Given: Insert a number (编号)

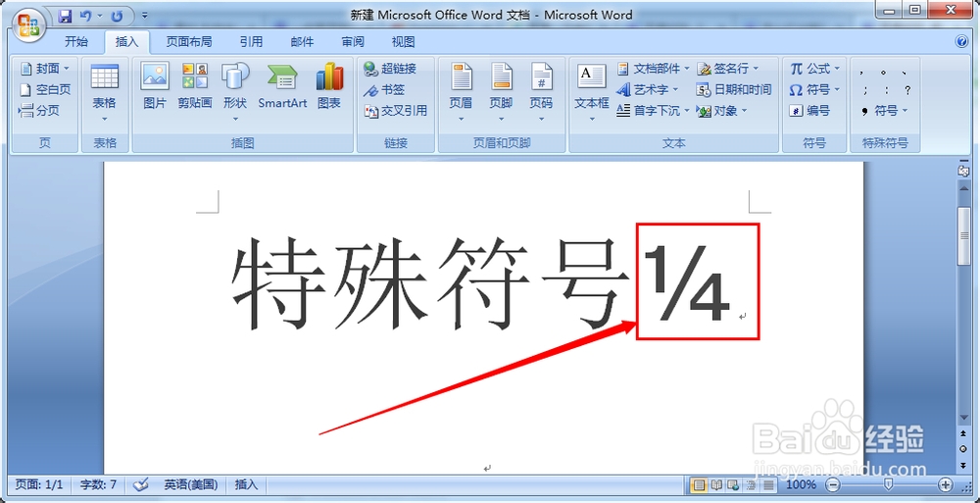Looking at the screenshot, I should click(x=809, y=111).
